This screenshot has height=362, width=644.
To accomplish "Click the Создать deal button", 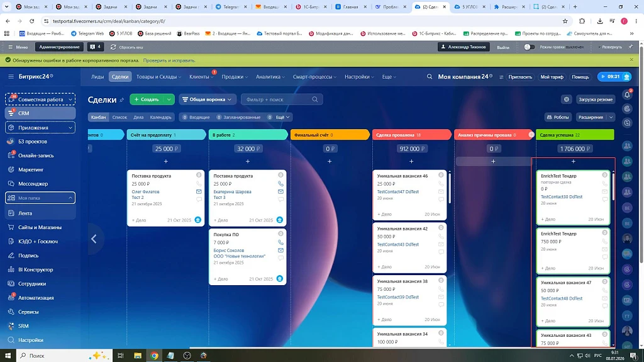I will coord(147,99).
